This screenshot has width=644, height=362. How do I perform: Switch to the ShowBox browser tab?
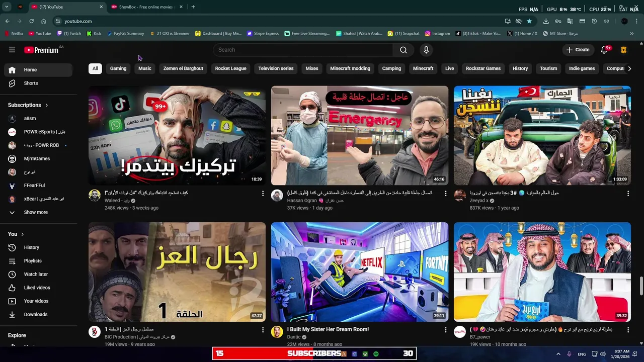pos(146,7)
